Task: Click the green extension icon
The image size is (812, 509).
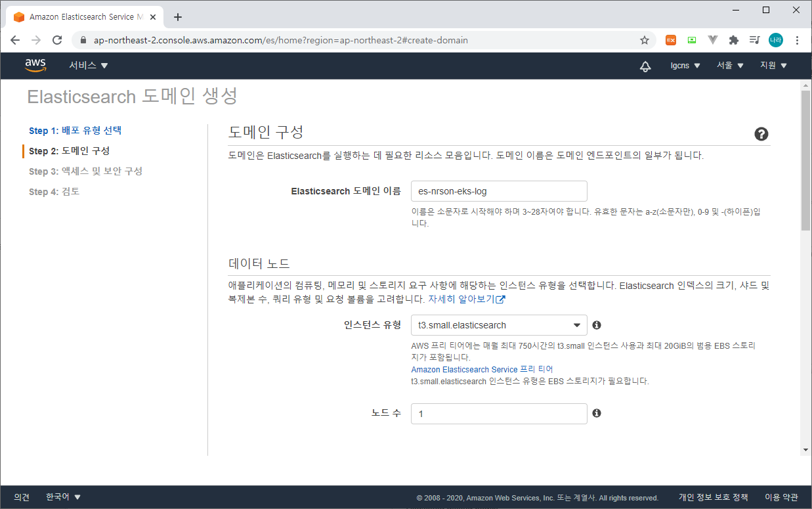Action: 692,40
